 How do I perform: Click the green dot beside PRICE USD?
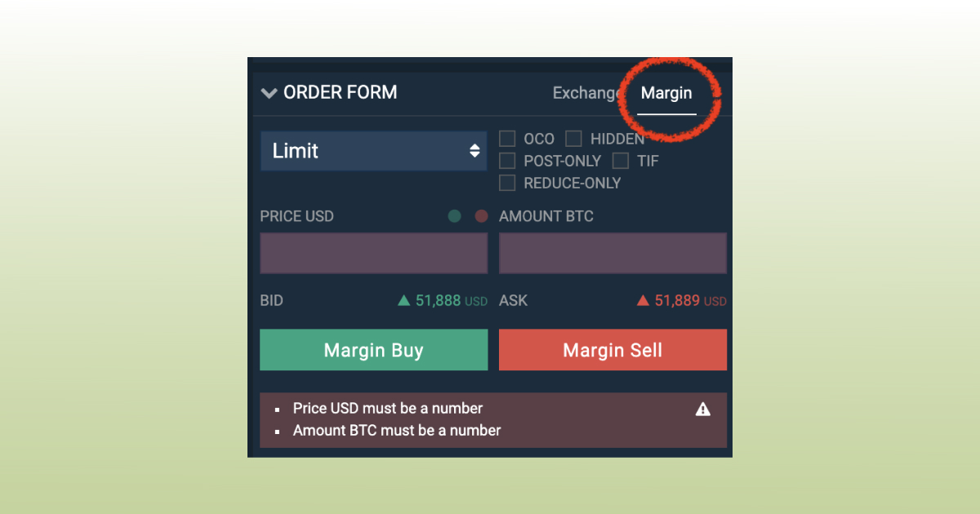tap(454, 216)
